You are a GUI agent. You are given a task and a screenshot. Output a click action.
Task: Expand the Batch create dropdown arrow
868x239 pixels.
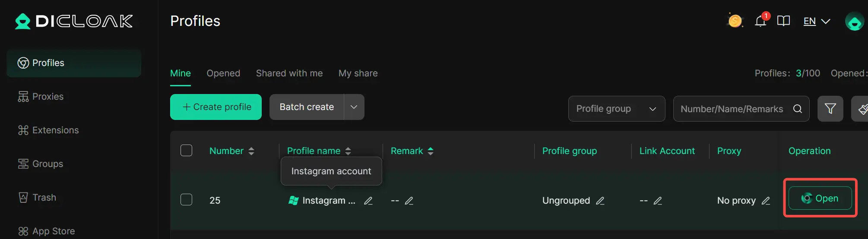click(x=354, y=107)
